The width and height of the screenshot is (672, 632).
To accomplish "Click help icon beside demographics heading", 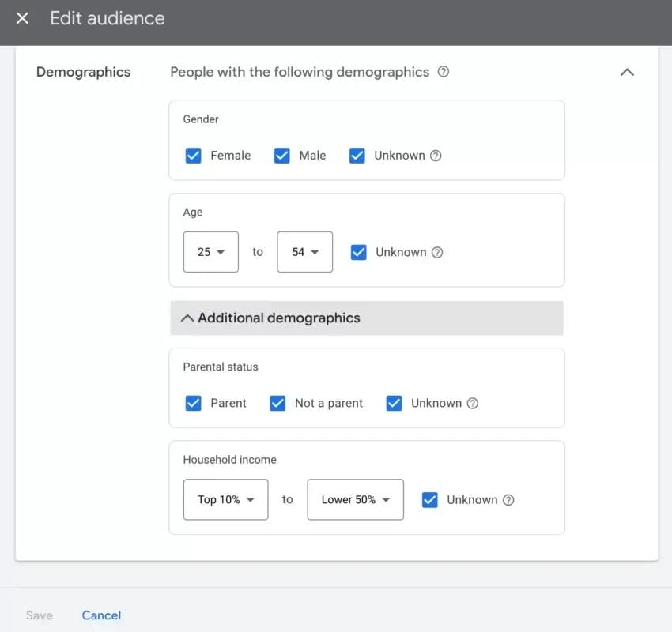I will click(444, 72).
